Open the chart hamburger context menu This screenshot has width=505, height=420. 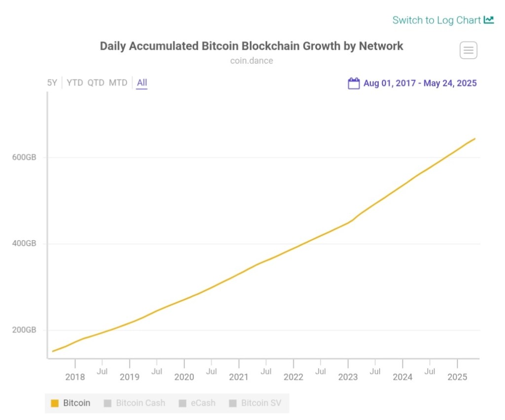click(469, 50)
